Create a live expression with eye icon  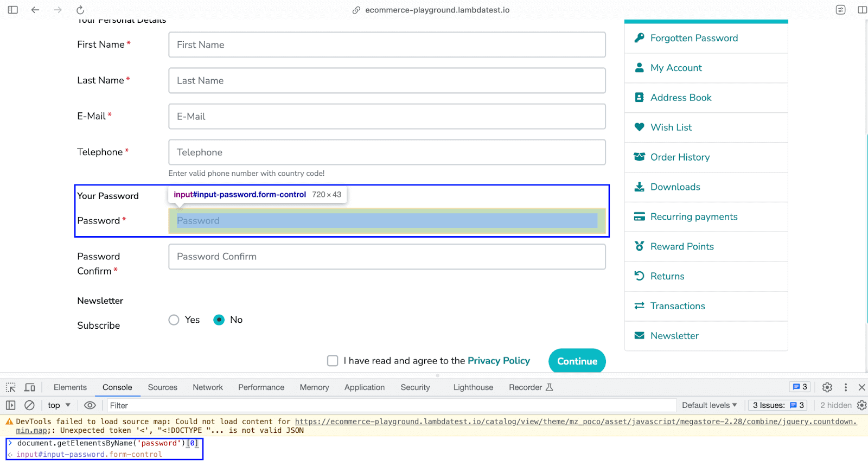click(90, 405)
